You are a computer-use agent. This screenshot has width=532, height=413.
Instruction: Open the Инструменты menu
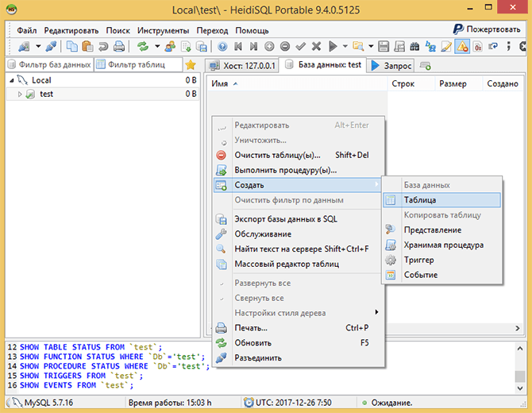163,30
